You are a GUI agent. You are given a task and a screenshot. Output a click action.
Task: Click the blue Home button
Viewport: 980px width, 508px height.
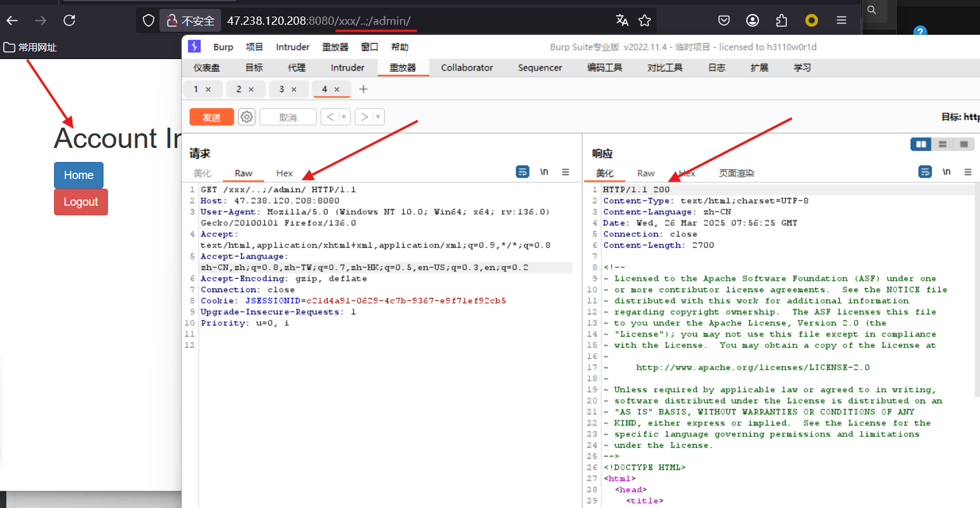tap(79, 175)
